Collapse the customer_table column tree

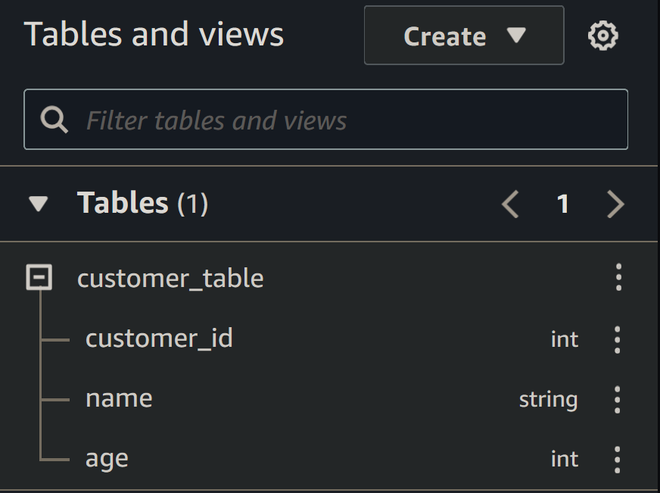(39, 278)
